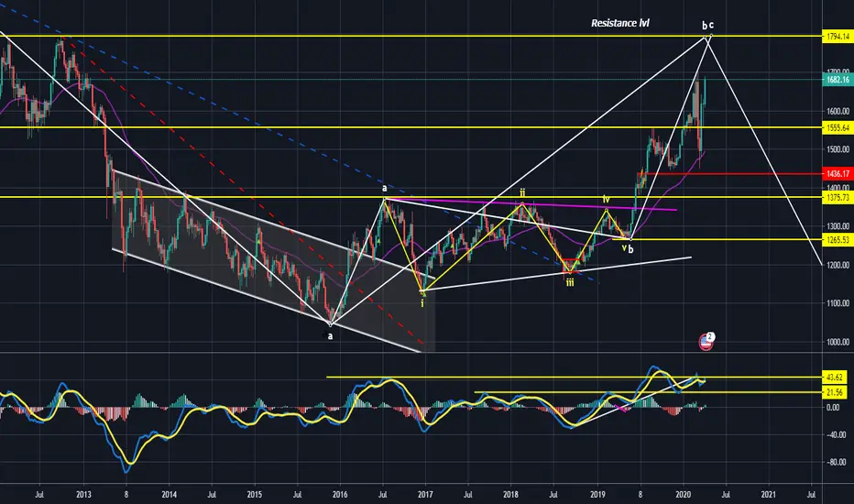Select the 1300.00 price scale value
The image size is (854, 504).
pos(838,226)
